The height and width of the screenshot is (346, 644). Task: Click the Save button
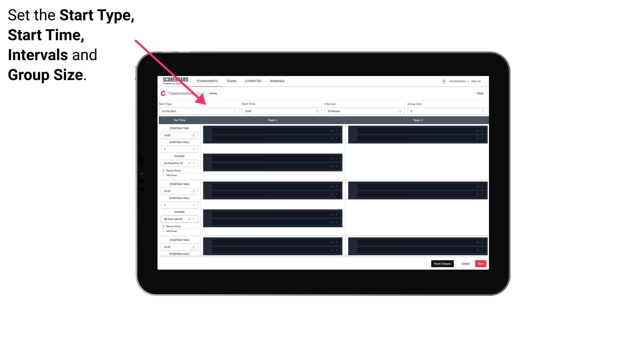click(481, 263)
